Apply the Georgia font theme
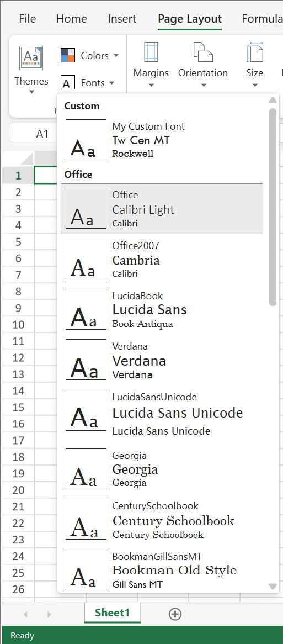Screen dimensions: 283x644 [x=162, y=468]
